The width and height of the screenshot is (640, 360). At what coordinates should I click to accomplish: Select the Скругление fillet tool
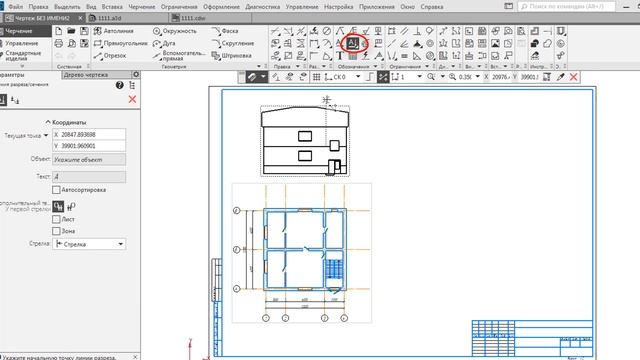point(233,43)
